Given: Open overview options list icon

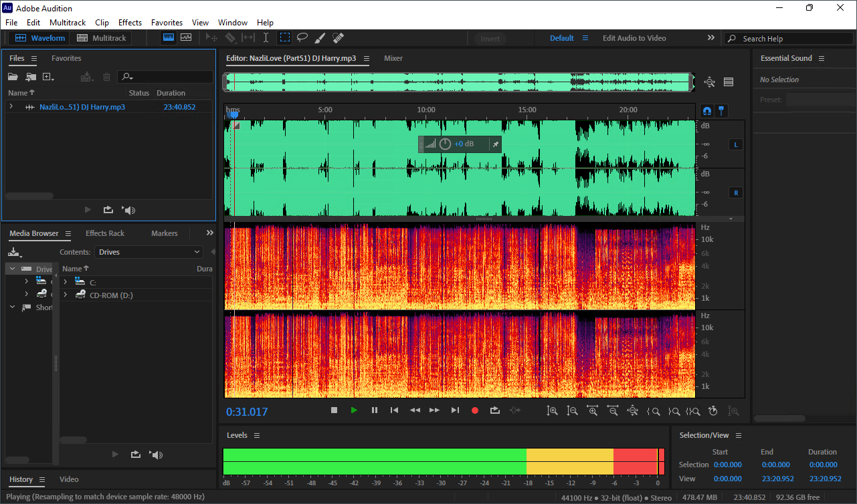Looking at the screenshot, I should 729,82.
